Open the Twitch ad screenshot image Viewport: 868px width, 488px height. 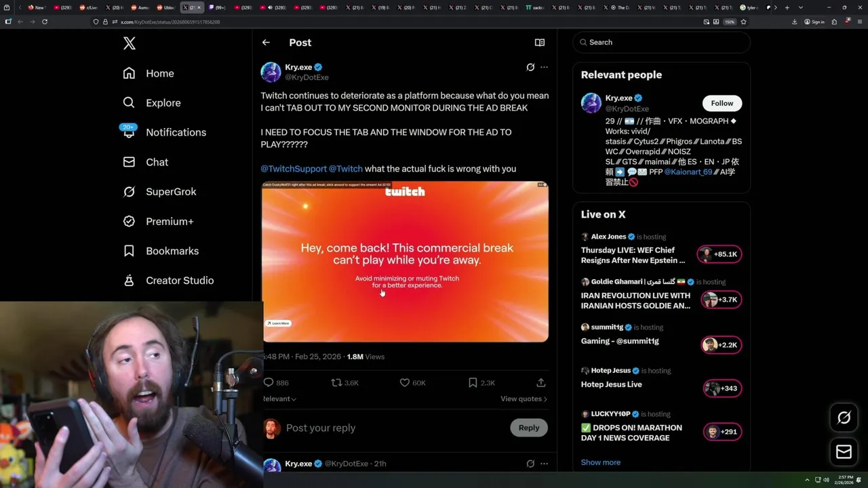click(406, 262)
